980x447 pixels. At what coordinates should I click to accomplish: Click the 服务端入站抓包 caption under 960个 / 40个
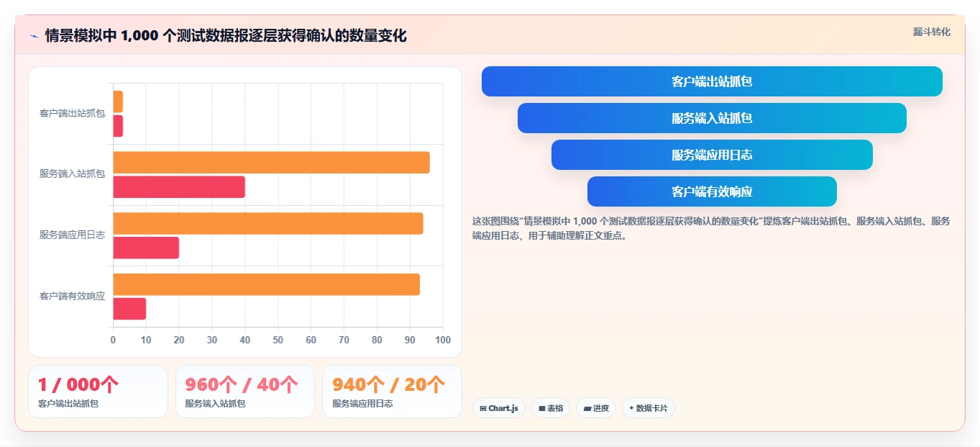pos(215,404)
